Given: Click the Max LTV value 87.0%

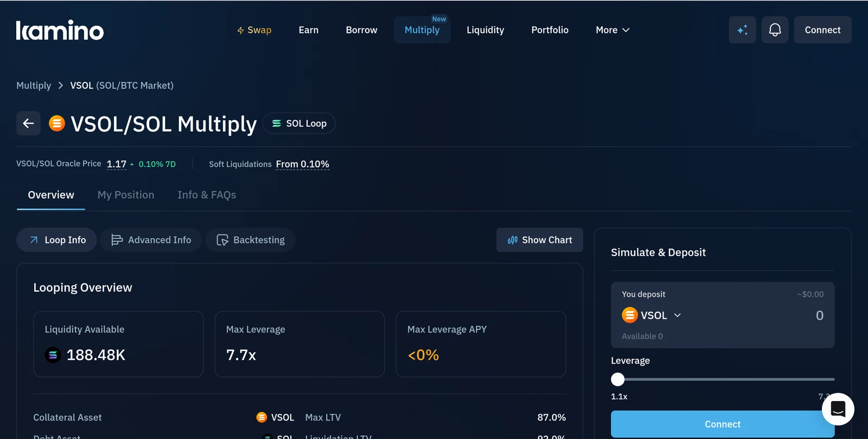Looking at the screenshot, I should point(552,417).
